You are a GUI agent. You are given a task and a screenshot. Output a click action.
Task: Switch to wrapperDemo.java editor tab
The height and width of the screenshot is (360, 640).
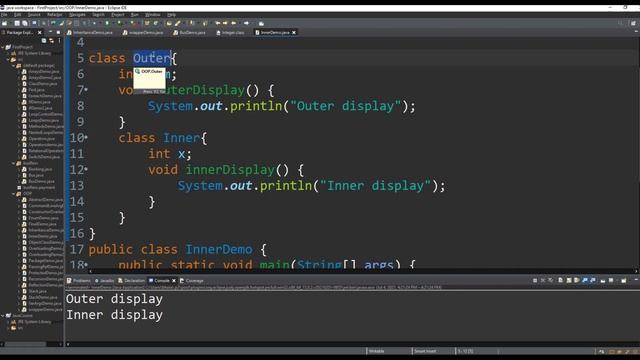[x=143, y=32]
